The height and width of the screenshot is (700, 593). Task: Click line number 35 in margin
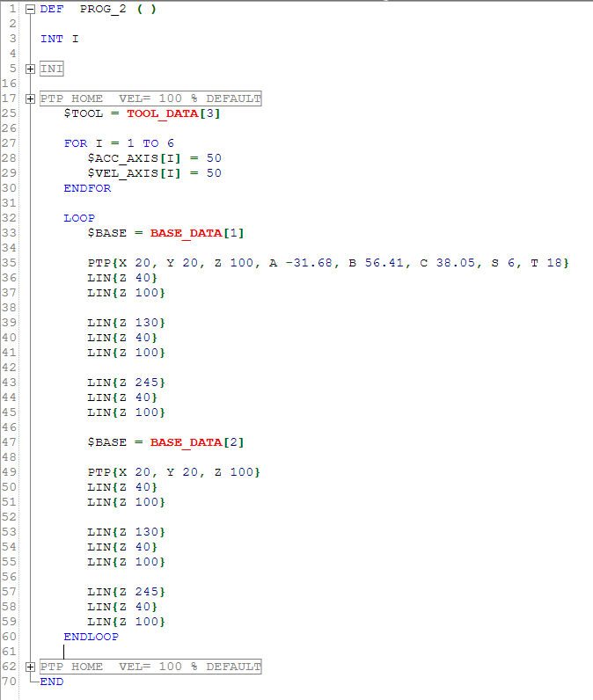click(9, 263)
